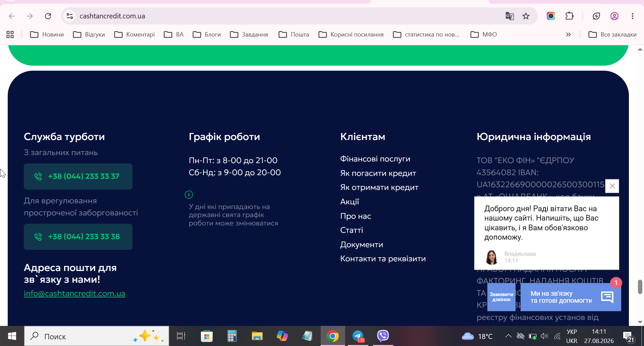
Task: Click the Google Translate icon in address bar
Action: [x=509, y=16]
